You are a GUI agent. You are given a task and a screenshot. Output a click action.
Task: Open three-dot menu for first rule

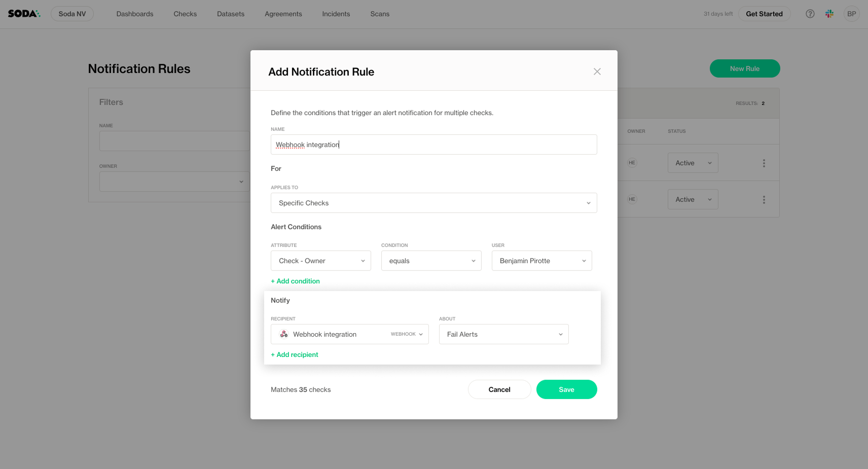tap(764, 163)
